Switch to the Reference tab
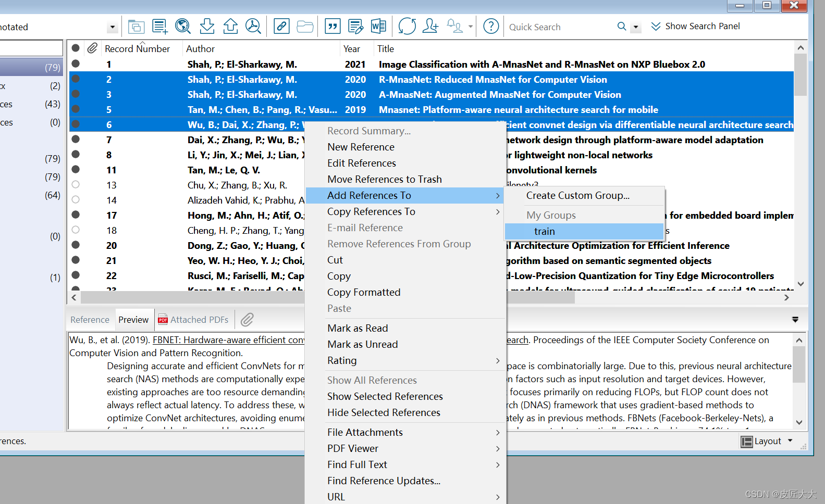 [90, 320]
